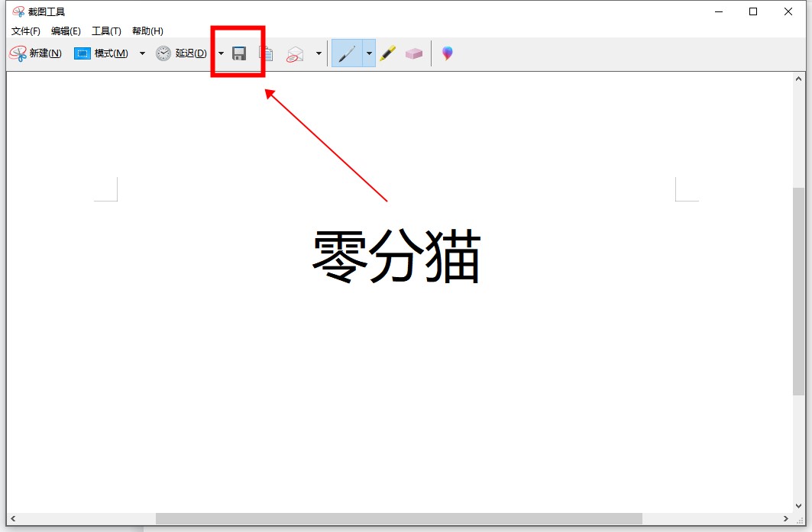
Task: Open the 文件(F) menu
Action: point(26,31)
